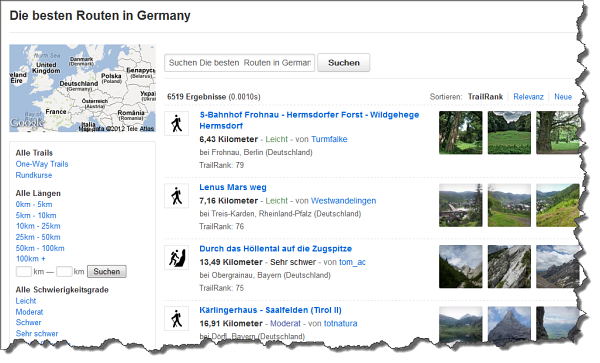Click the 'Alle Längen' heading
Image resolution: width=600 pixels, height=363 pixels.
38,193
